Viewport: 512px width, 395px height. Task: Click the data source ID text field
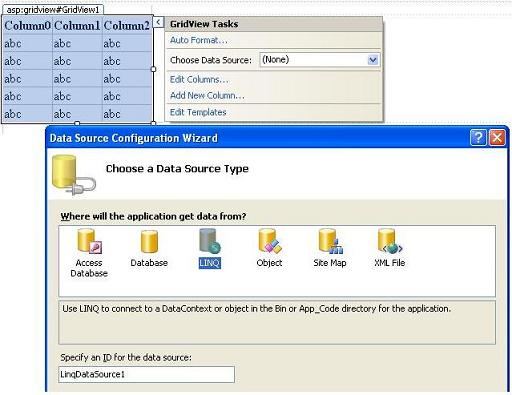click(147, 375)
